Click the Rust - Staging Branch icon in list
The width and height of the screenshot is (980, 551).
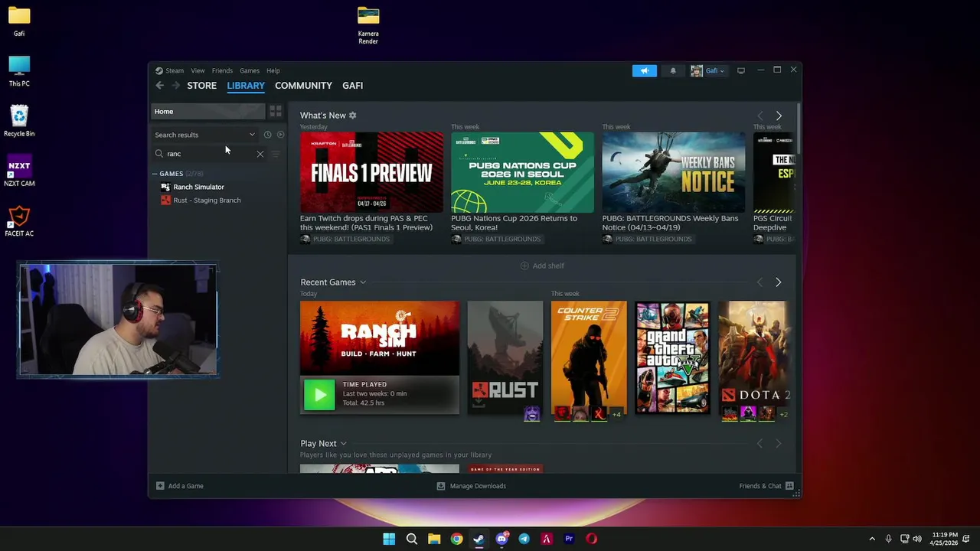coord(165,201)
